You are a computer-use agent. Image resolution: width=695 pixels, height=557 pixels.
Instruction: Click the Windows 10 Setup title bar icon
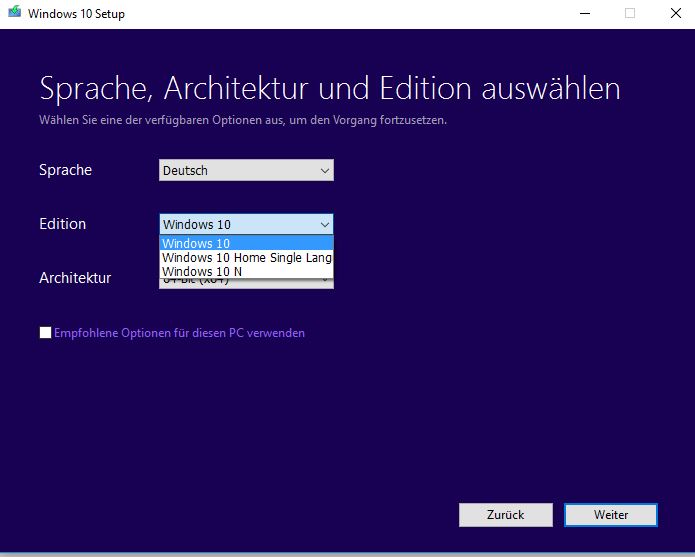15,12
